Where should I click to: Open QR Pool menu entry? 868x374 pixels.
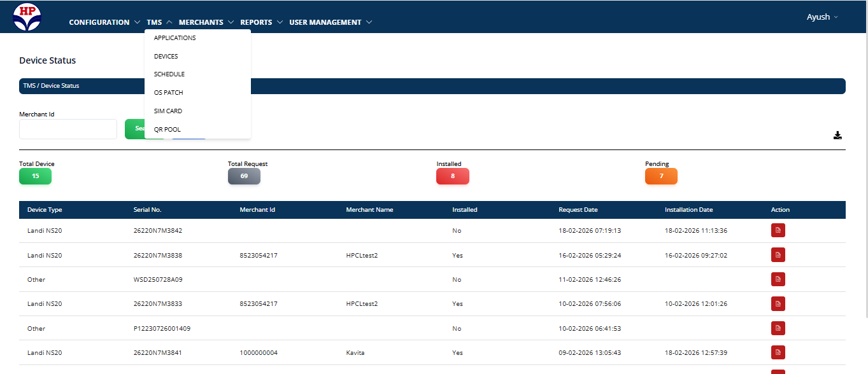[x=167, y=130]
